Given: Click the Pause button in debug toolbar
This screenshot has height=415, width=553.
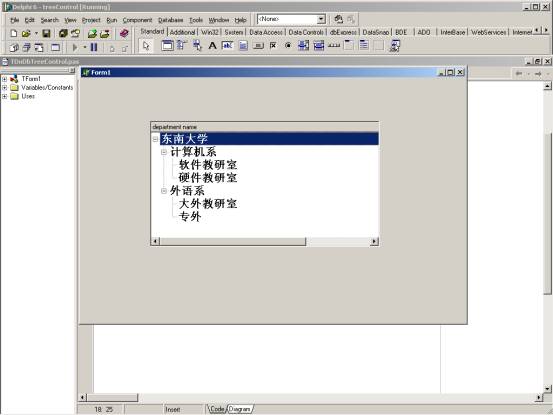Looking at the screenshot, I should tap(94, 47).
